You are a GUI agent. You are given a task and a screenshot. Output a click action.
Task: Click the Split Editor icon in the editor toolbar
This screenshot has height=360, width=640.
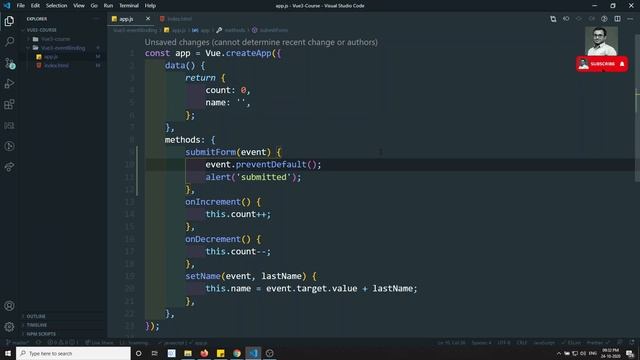coord(617,19)
